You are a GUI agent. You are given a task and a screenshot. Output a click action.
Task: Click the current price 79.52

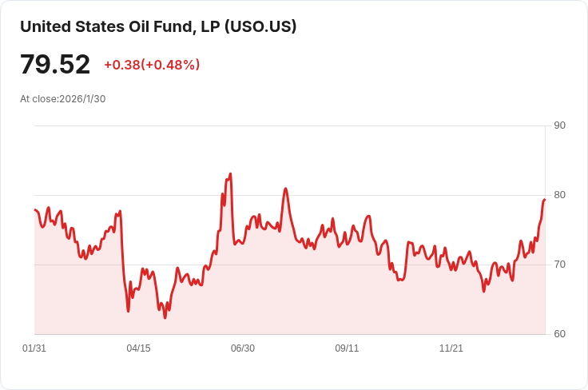[x=55, y=65]
